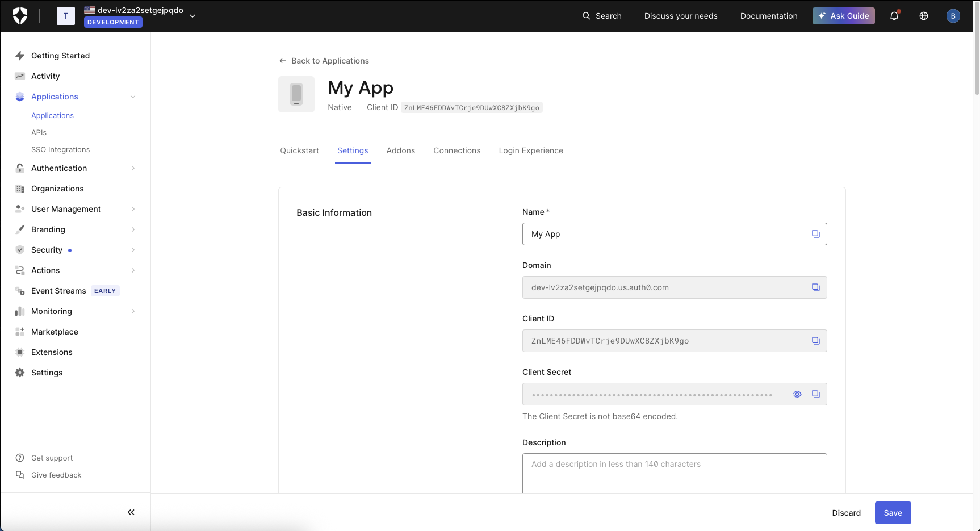Image resolution: width=980 pixels, height=531 pixels.
Task: Collapse the Applications section
Action: coord(133,97)
